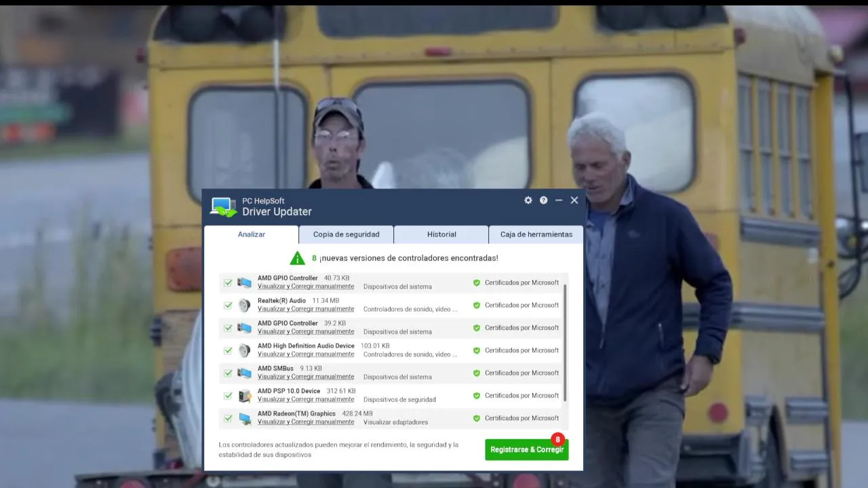
Task: Open Visualizar y Corregir manualmente for AMD PSP 10.0
Action: pyautogui.click(x=306, y=399)
